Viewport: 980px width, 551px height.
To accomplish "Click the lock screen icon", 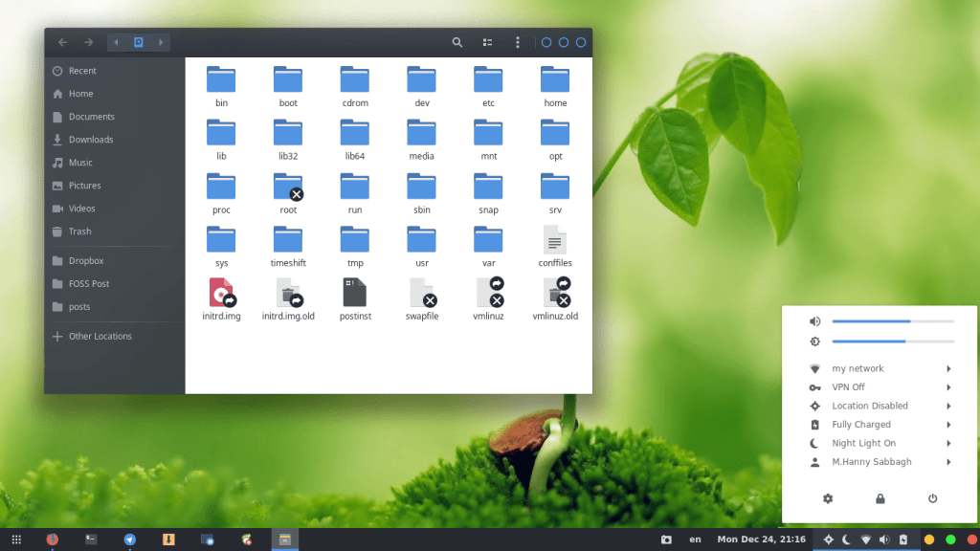I will point(880,498).
